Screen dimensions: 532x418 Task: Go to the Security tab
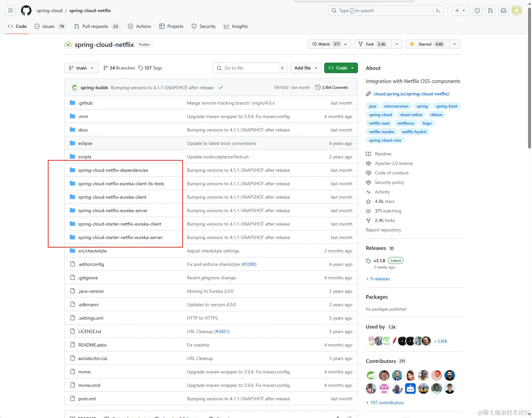(204, 26)
